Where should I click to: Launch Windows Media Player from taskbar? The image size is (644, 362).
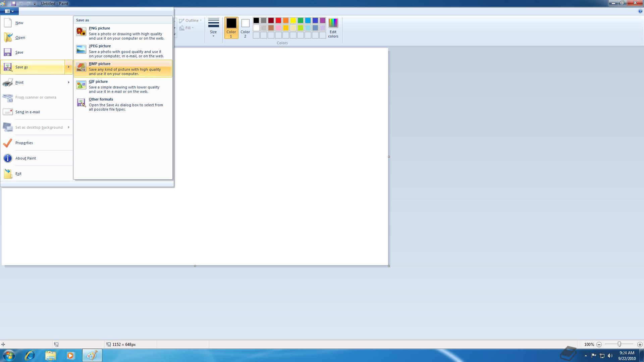pos(71,355)
